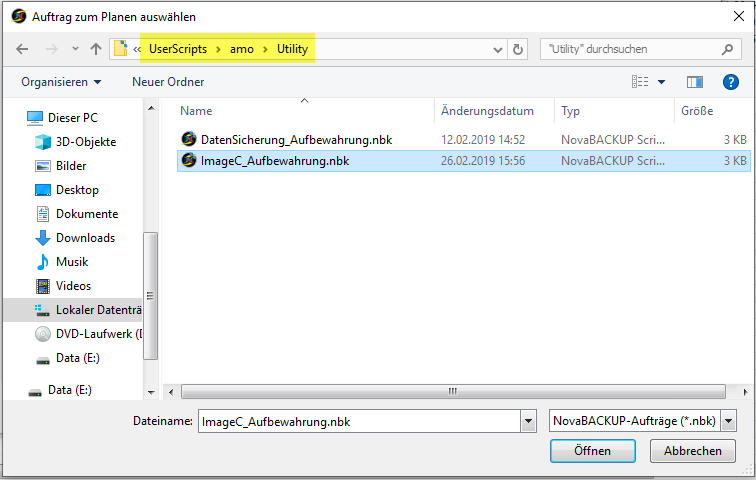Click the DatenSicherung_Aufbewahrung.nbk file icon
Image resolution: width=756 pixels, height=480 pixels.
coord(189,139)
